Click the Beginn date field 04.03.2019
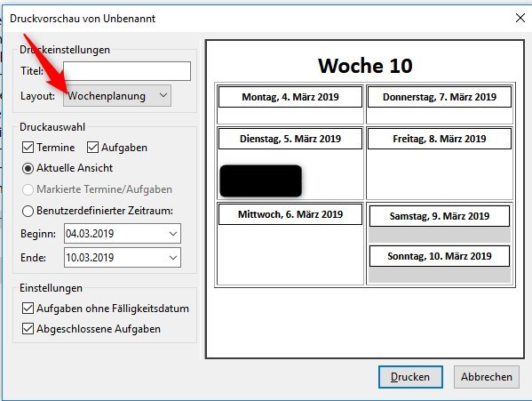 coord(123,234)
